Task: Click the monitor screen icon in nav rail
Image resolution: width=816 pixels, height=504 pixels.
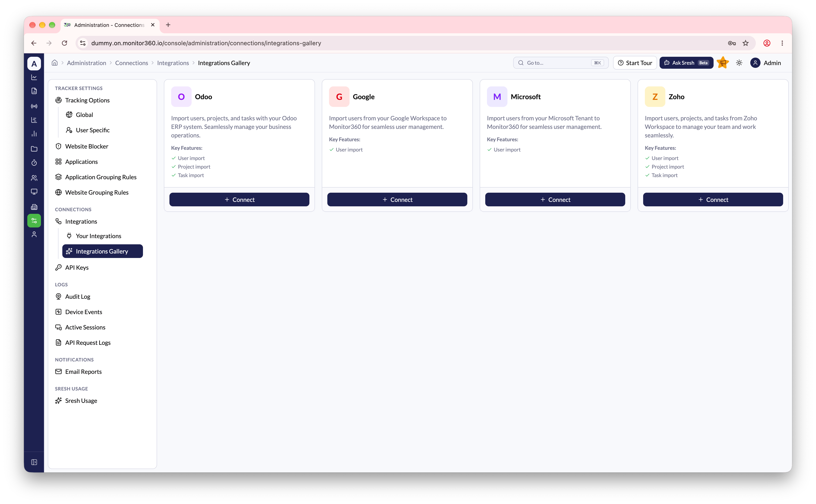Action: click(34, 192)
